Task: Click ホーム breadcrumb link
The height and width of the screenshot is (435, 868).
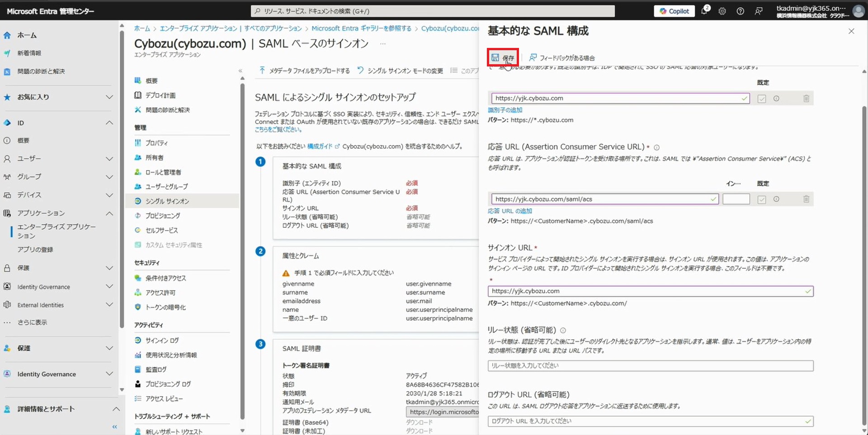Action: [x=142, y=28]
